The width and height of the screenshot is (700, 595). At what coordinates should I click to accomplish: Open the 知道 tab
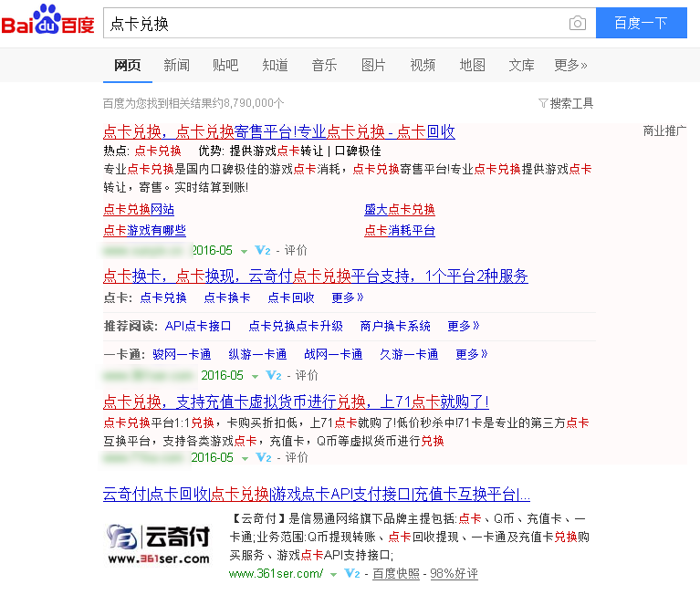tap(275, 65)
